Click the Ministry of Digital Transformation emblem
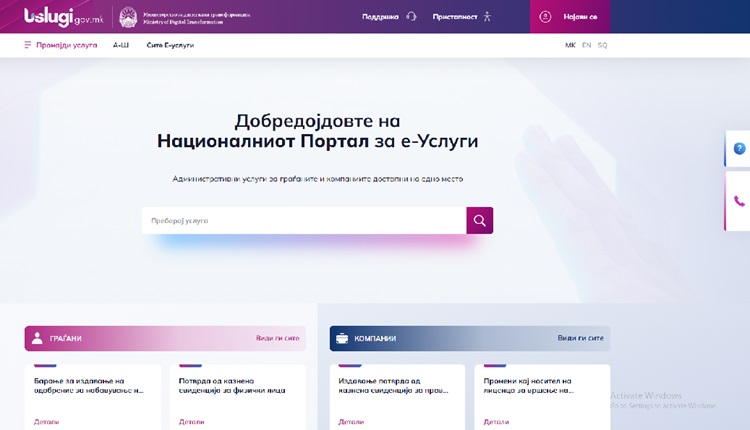Screen dimensions: 750x430 [x=128, y=17]
